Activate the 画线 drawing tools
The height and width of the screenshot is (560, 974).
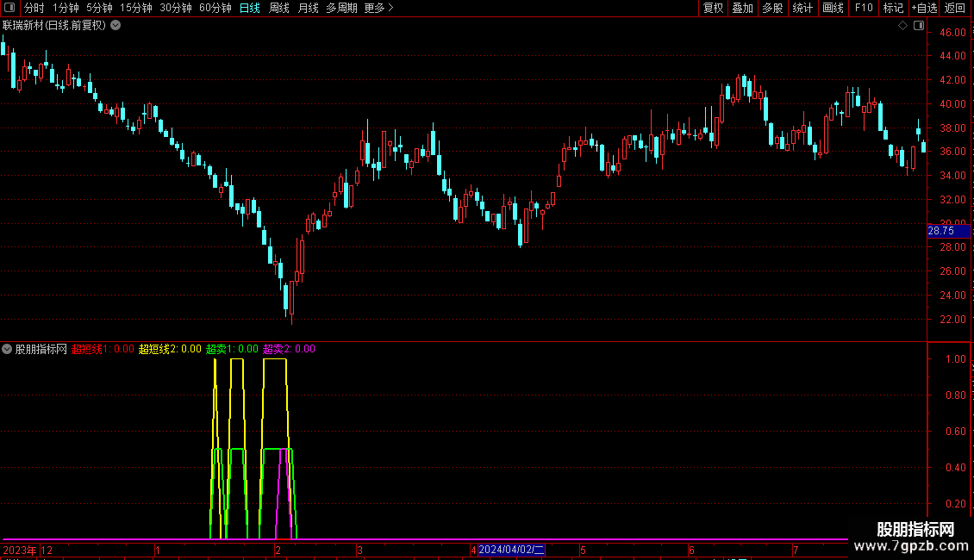[833, 8]
